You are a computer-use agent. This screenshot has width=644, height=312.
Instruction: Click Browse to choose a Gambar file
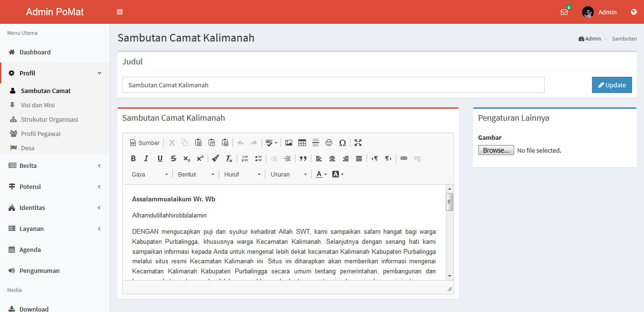pos(496,150)
